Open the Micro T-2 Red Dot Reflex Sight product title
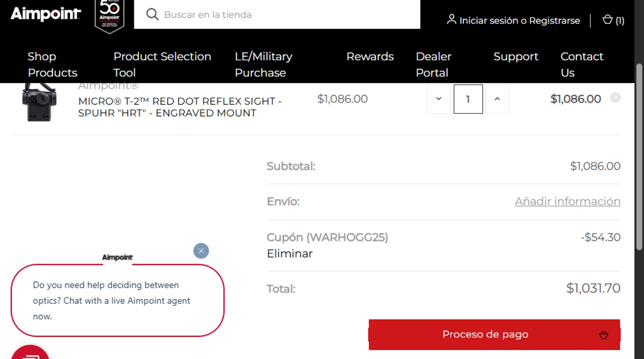This screenshot has width=644, height=359. click(x=179, y=107)
